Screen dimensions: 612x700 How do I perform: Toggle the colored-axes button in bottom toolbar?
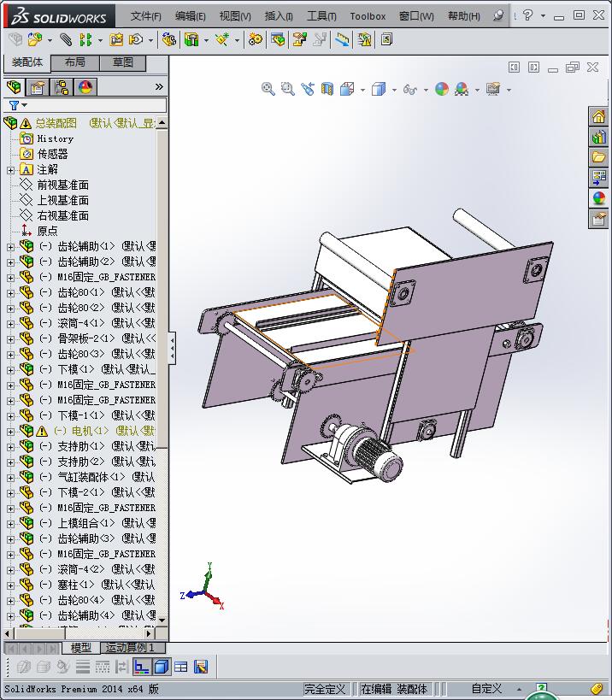coord(142,667)
